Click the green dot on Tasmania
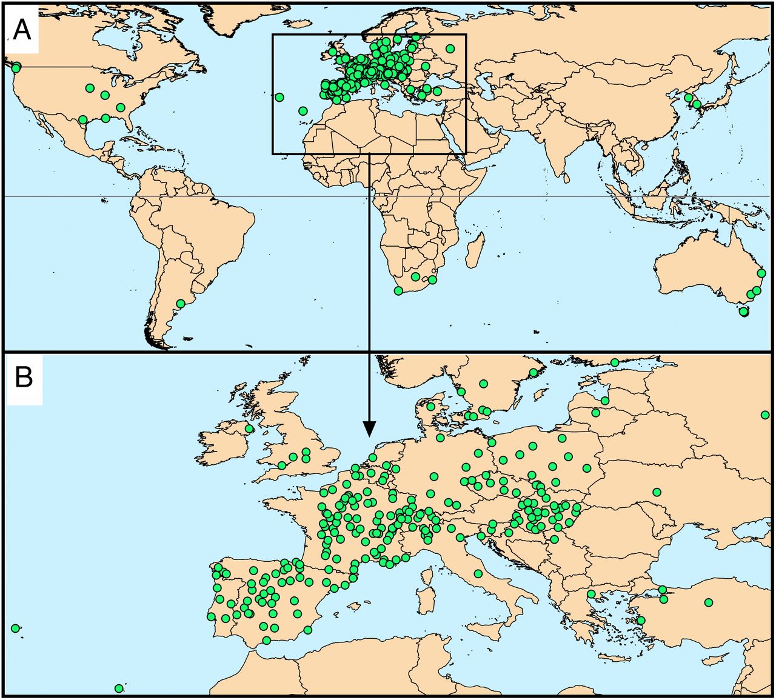Screen dimensions: 776x700 point(743,312)
